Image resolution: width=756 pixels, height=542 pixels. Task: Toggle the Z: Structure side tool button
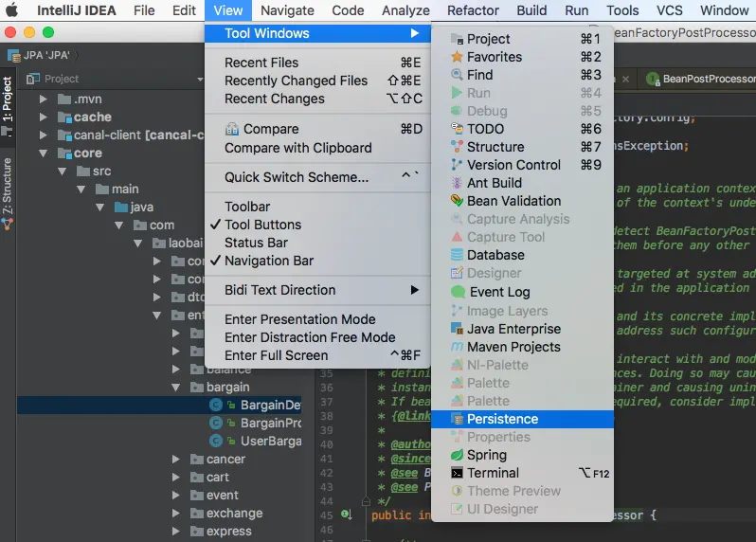(x=8, y=194)
